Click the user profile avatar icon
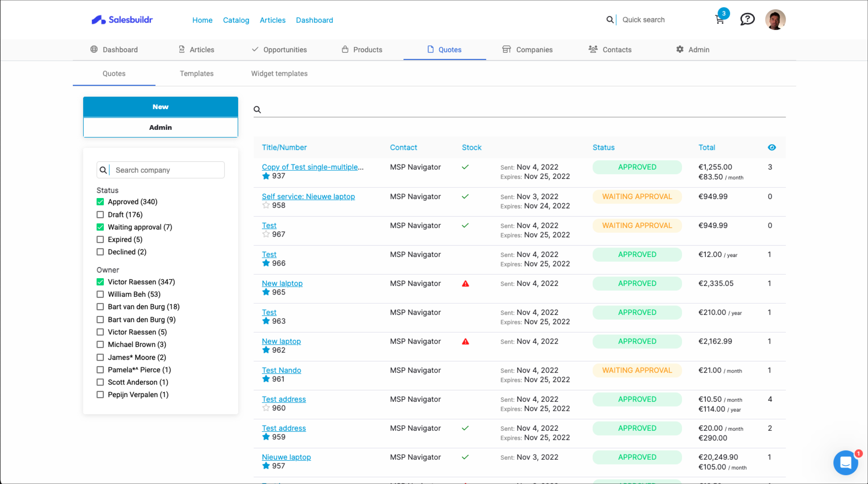The width and height of the screenshot is (868, 484). coord(775,20)
